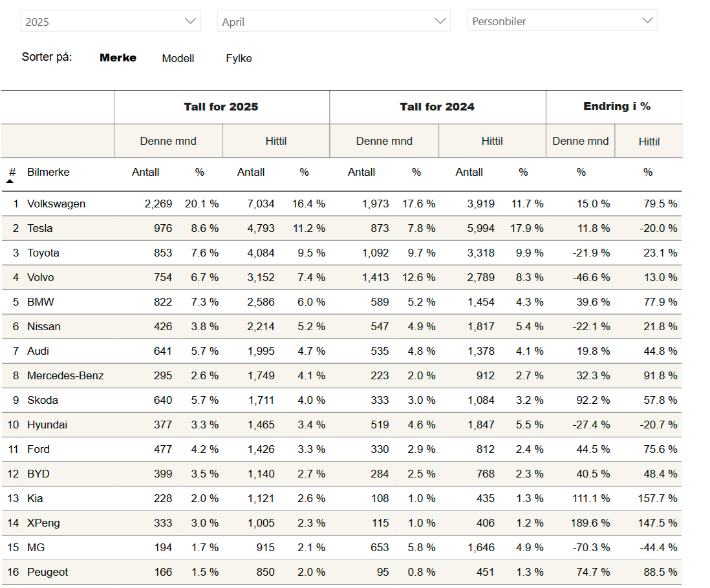710x588 pixels.
Task: Click the Endring i % header
Action: click(x=617, y=106)
